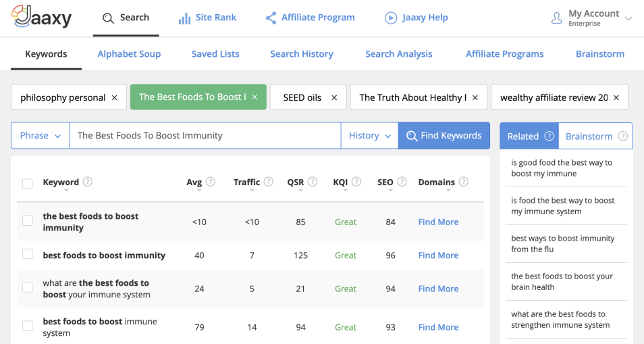
Task: Click the Site Rank bar chart icon
Action: pyautogui.click(x=184, y=18)
